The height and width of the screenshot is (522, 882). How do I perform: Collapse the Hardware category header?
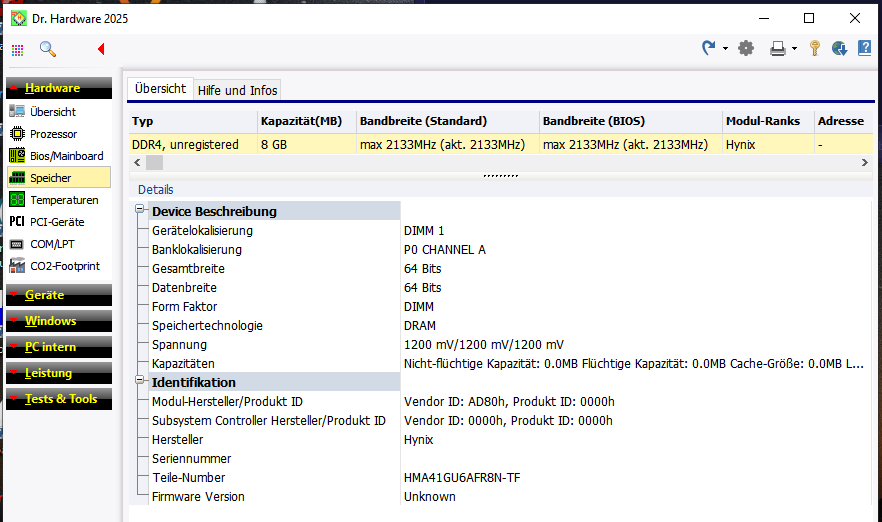pos(59,88)
